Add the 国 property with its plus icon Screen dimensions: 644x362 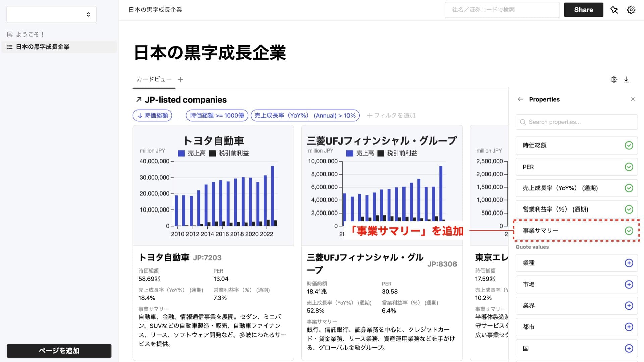pyautogui.click(x=629, y=348)
